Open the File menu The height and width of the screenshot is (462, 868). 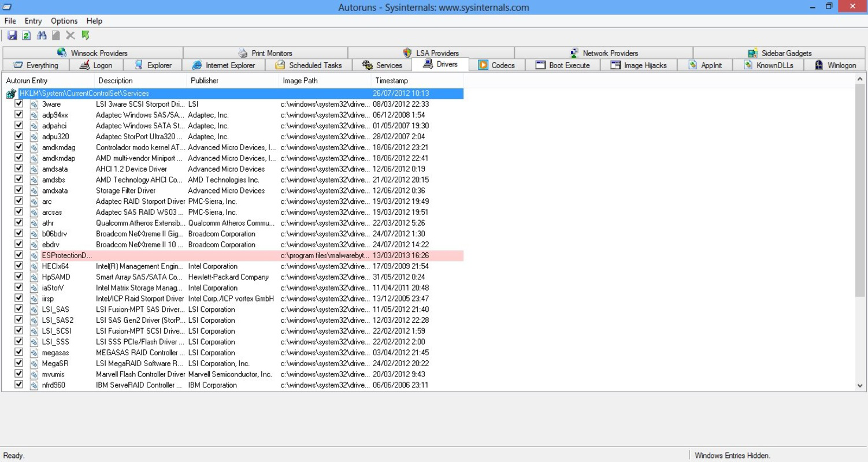10,21
